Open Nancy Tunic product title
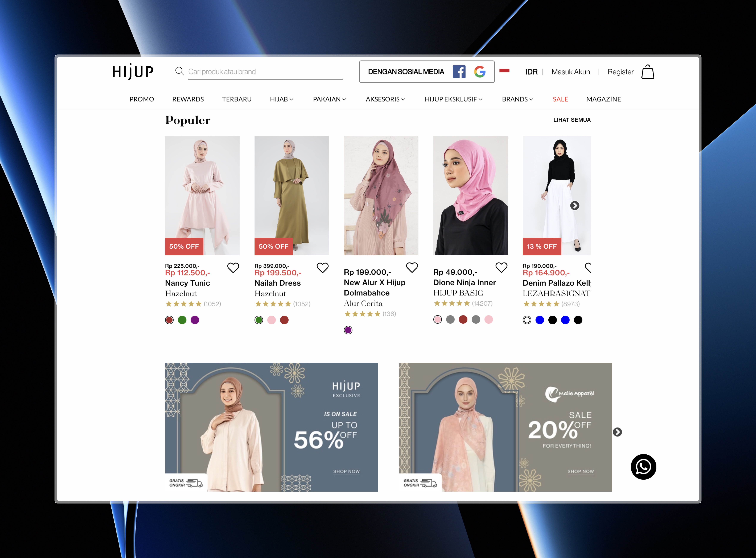This screenshot has height=558, width=756. [x=188, y=283]
